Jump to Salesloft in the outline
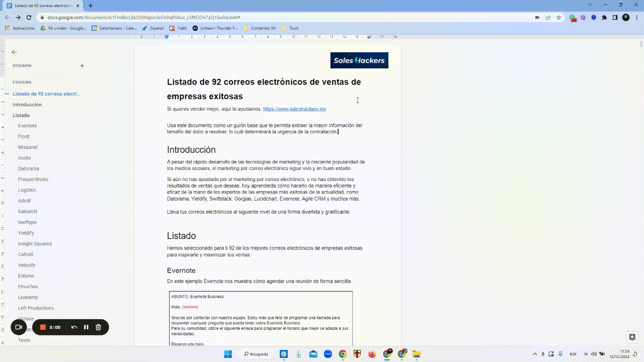644x362 pixels. click(28, 212)
